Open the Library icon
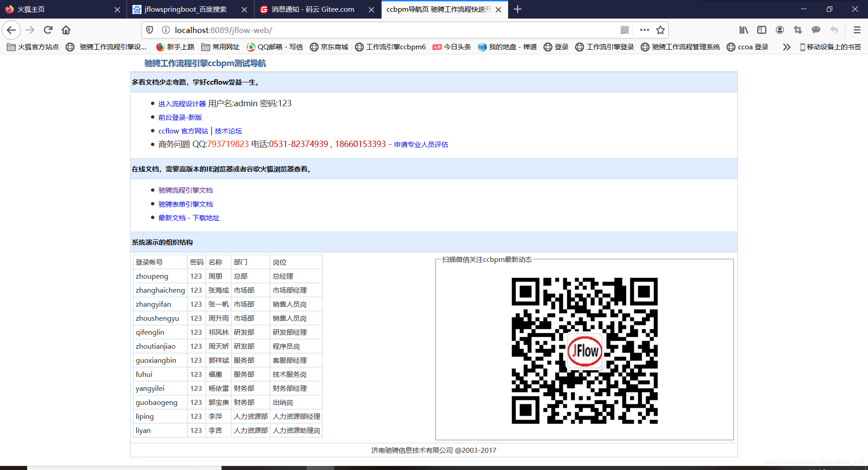Image resolution: width=868 pixels, height=470 pixels. coord(744,30)
